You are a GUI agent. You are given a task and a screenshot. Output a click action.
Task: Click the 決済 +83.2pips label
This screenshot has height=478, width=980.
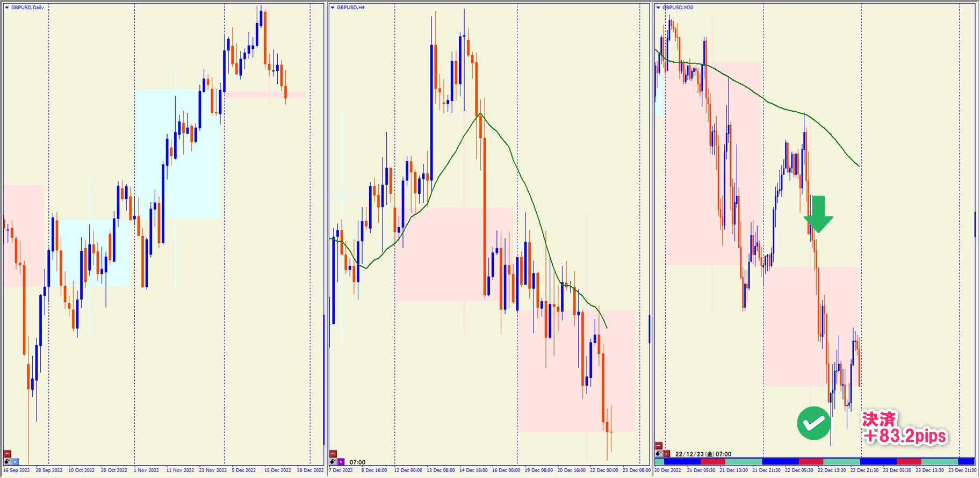coord(904,428)
